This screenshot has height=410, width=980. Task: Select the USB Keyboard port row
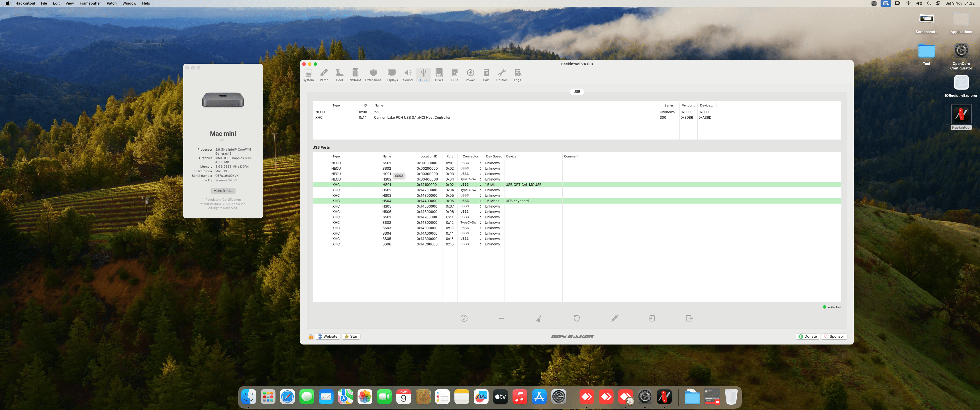click(577, 201)
